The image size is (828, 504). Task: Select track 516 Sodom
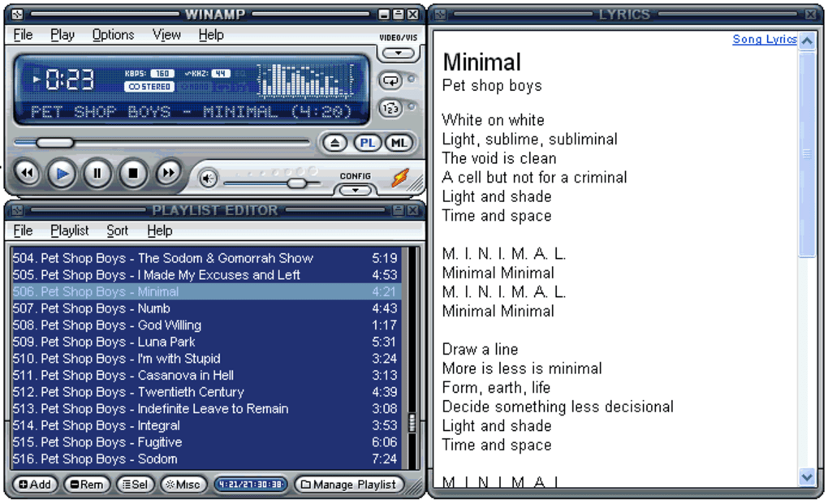(206, 459)
